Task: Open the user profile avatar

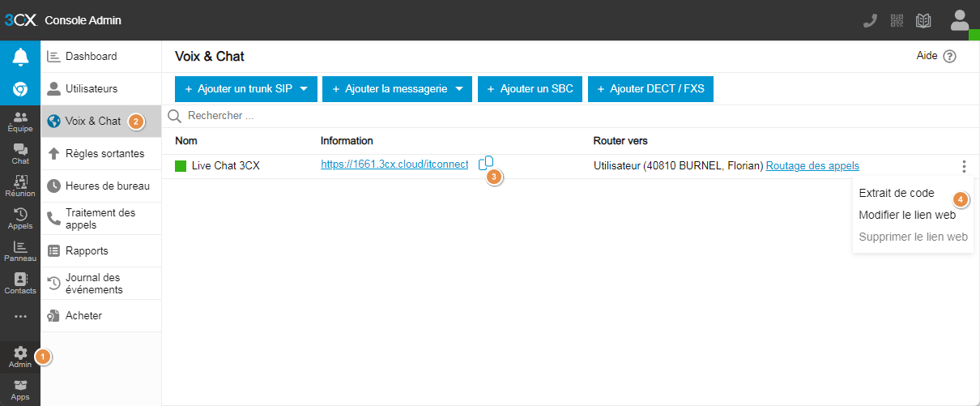Action: pos(960,20)
